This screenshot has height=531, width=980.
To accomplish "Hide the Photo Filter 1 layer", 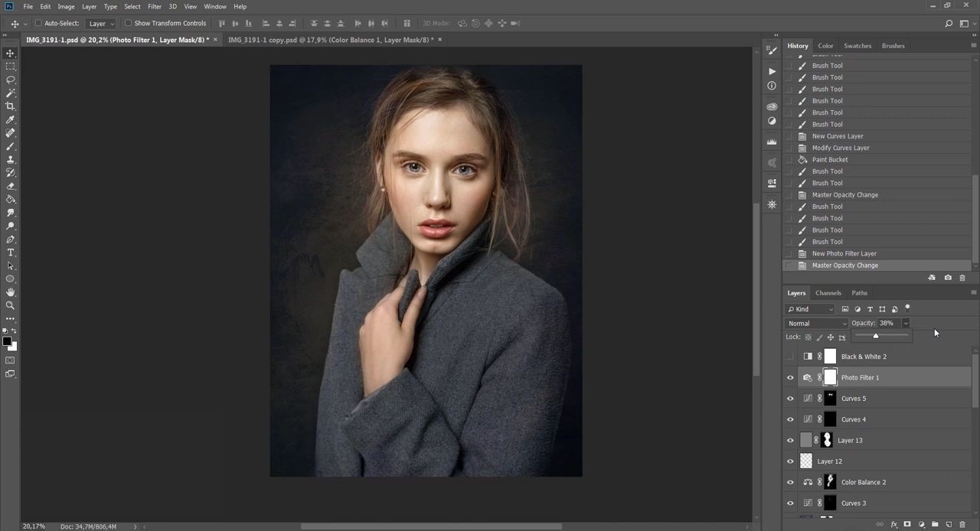I will tap(790, 377).
